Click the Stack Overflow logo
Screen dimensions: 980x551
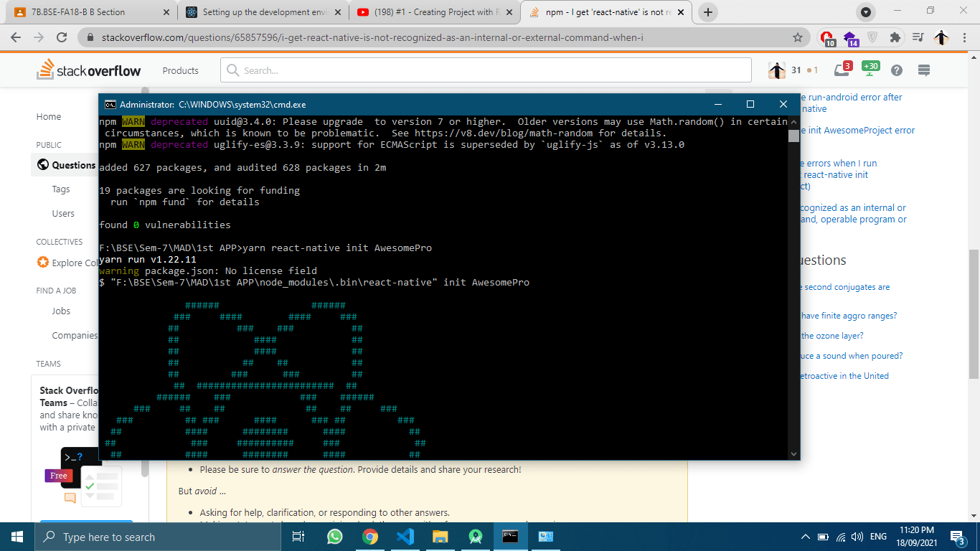pos(88,70)
